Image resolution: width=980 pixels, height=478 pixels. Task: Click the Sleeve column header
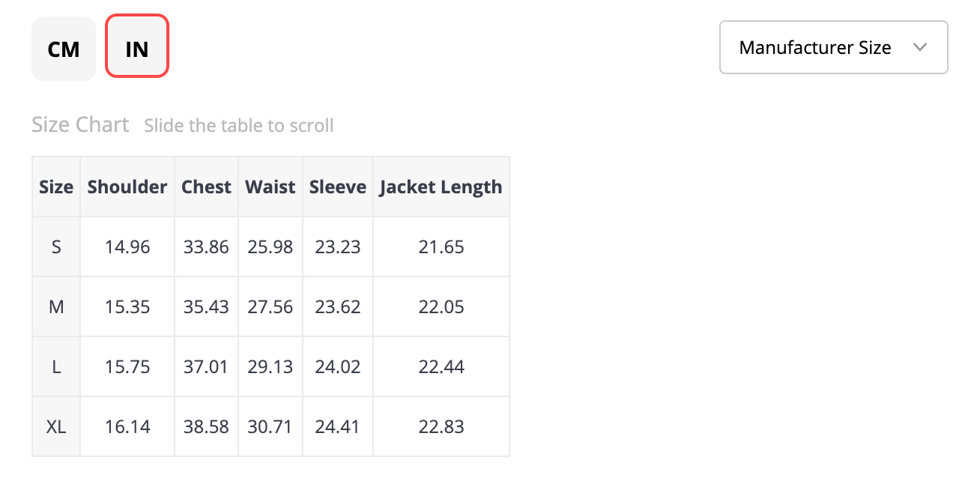click(x=338, y=187)
